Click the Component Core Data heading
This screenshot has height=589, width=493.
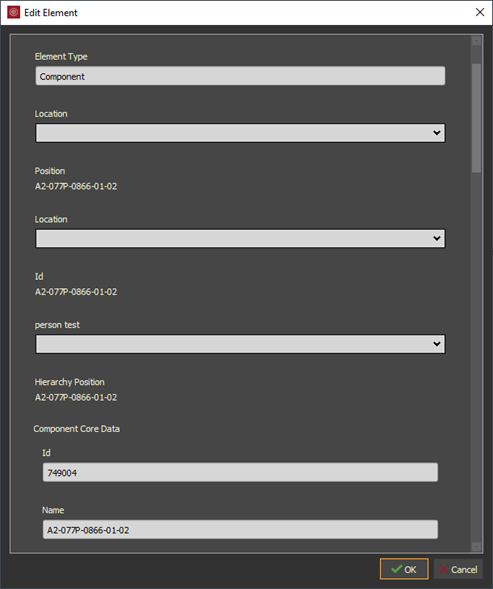(x=77, y=429)
